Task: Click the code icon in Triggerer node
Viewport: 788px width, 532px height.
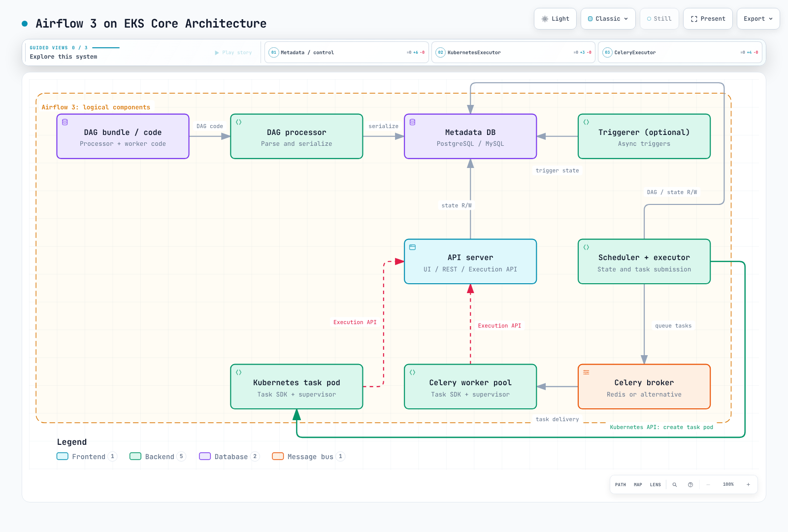Action: coord(587,122)
